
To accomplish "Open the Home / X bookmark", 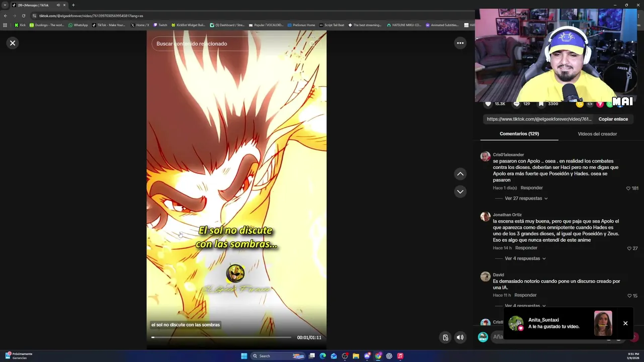I will point(140,25).
